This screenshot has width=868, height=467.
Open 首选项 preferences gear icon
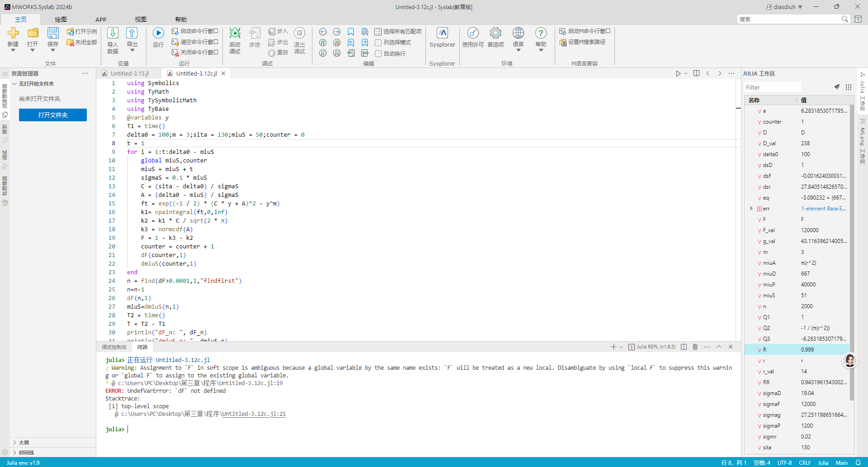coord(495,33)
